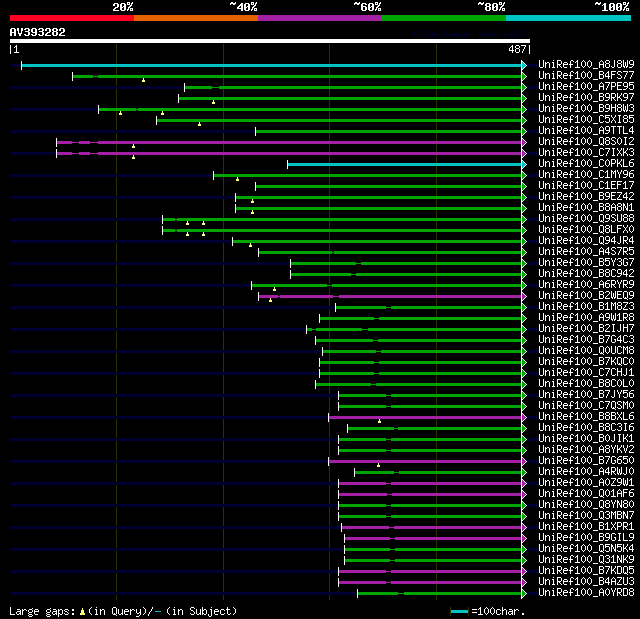The height and width of the screenshot is (619, 640).
Task: Click the purple arrowhead of the UniRef100_B2WEQ9 row
Action: click(524, 297)
